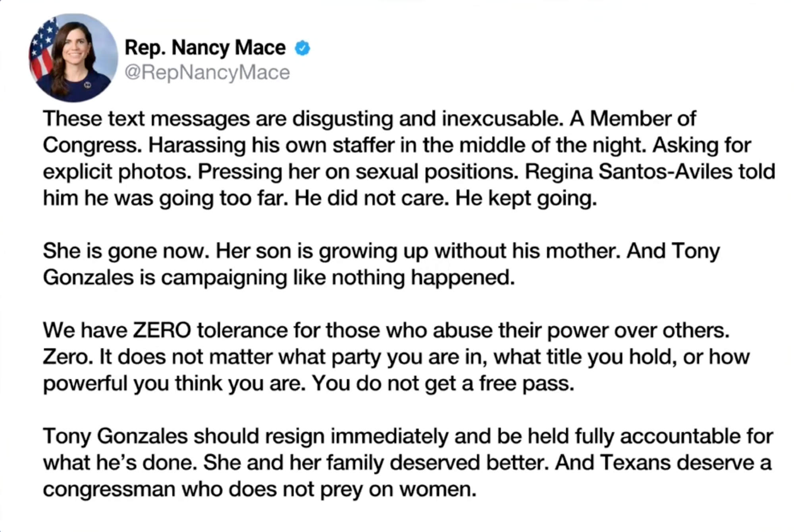
Task: Click the lapel pin in the profile photo
Action: tap(88, 85)
